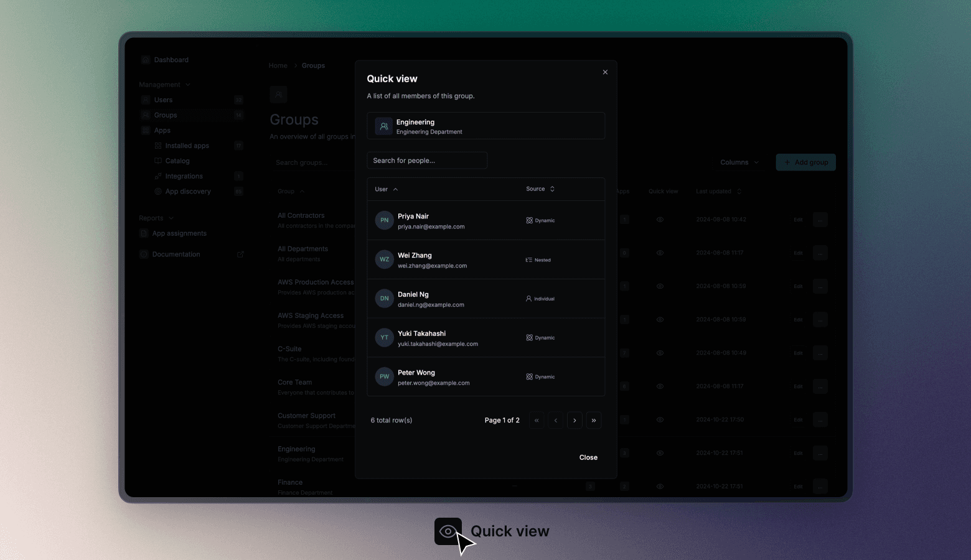Click the Catalog book icon in sidebar
Screen dimensions: 971x560
click(158, 161)
